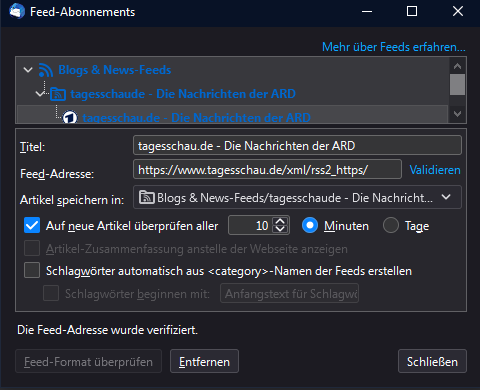Image resolution: width=480 pixels, height=390 pixels.
Task: Open Mehr über Feeds erfahren link
Action: (x=394, y=47)
